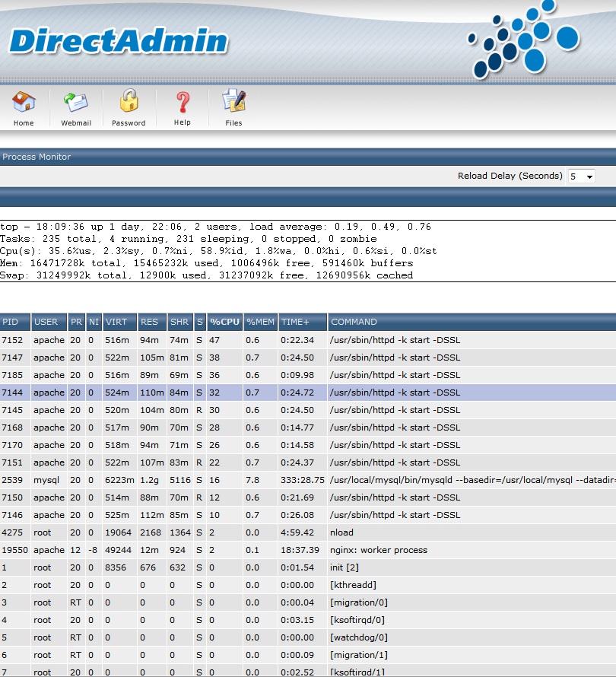Sort by the RES column header
Viewport: 616px width, 677px height.
tap(151, 322)
